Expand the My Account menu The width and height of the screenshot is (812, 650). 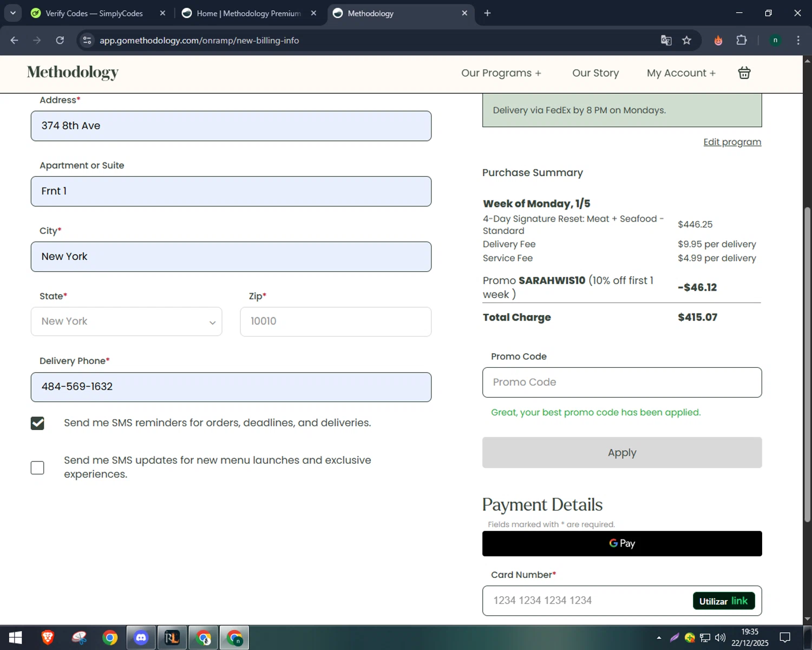[681, 73]
